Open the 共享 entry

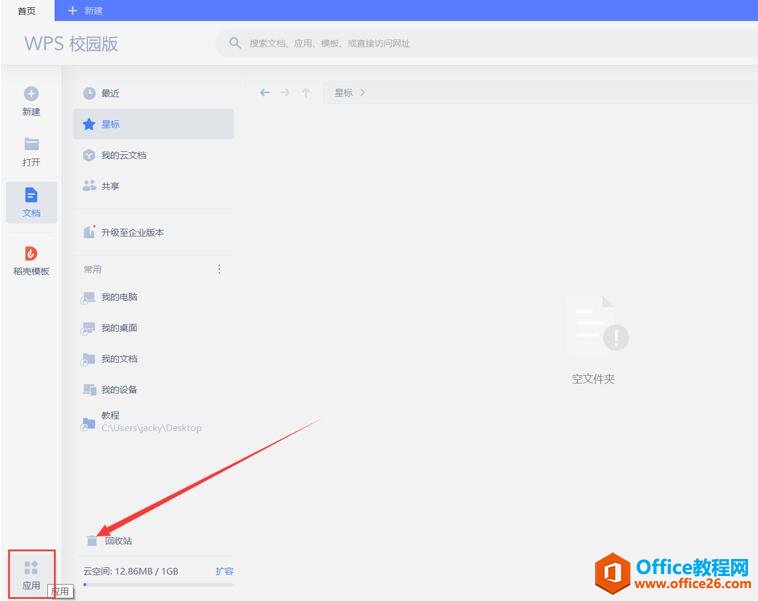[153, 186]
